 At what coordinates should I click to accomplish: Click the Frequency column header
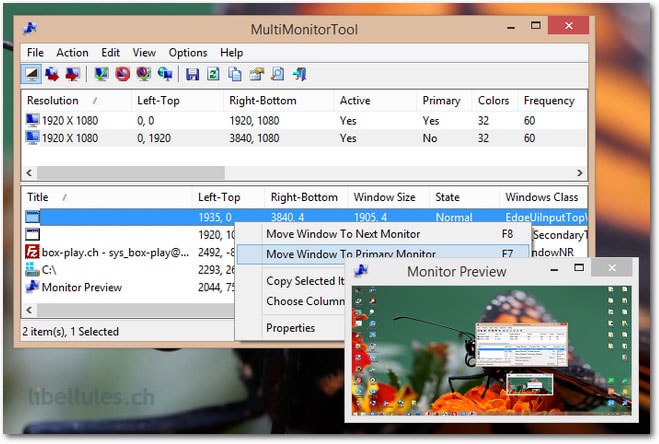point(552,100)
